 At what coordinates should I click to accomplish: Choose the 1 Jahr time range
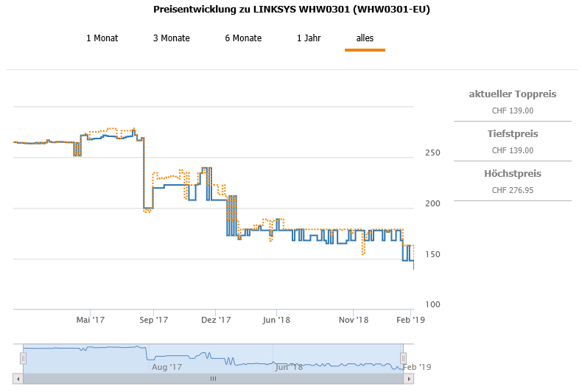tap(309, 38)
